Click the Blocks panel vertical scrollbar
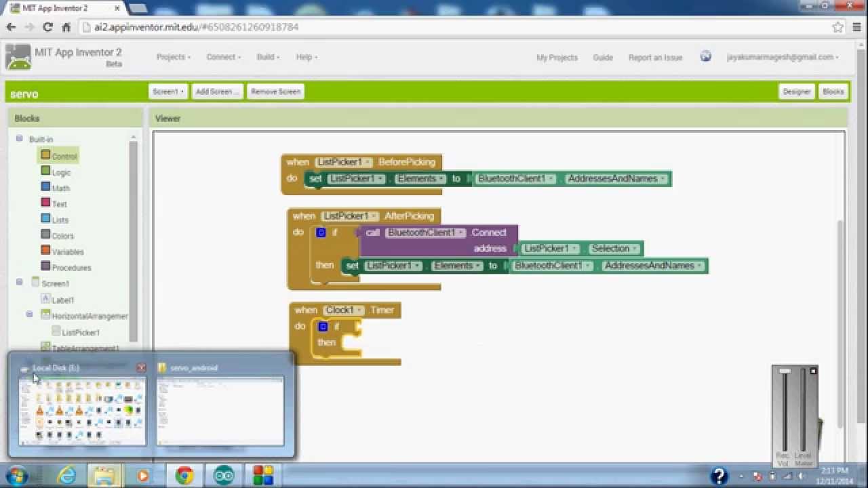 134,241
